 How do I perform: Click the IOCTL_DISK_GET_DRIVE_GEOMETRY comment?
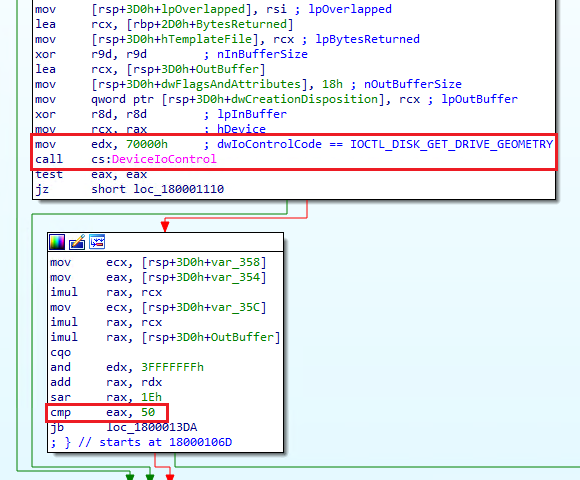452,144
